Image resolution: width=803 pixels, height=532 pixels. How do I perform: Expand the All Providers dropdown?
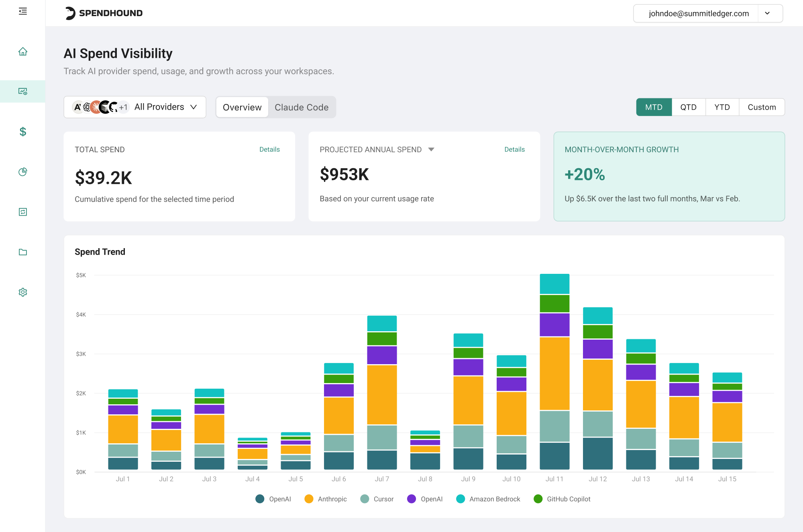coord(135,107)
